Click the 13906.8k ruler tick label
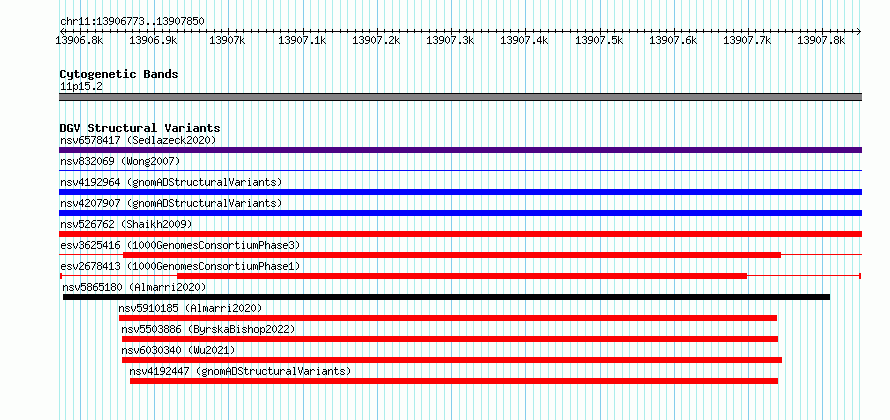Screen dimensions: 890x420 (x=79, y=40)
